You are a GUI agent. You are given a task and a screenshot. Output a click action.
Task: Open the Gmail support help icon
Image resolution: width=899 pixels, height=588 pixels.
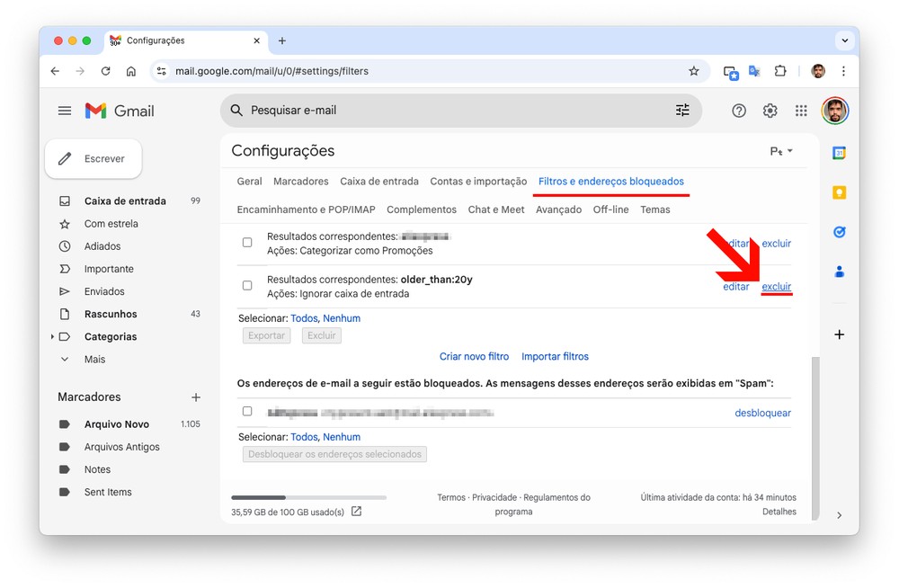(x=739, y=111)
